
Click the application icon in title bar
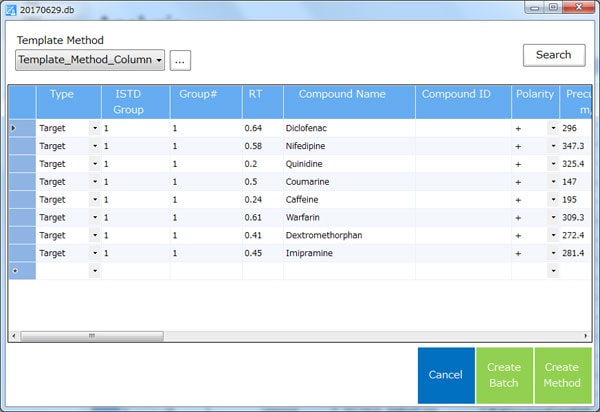pos(11,8)
